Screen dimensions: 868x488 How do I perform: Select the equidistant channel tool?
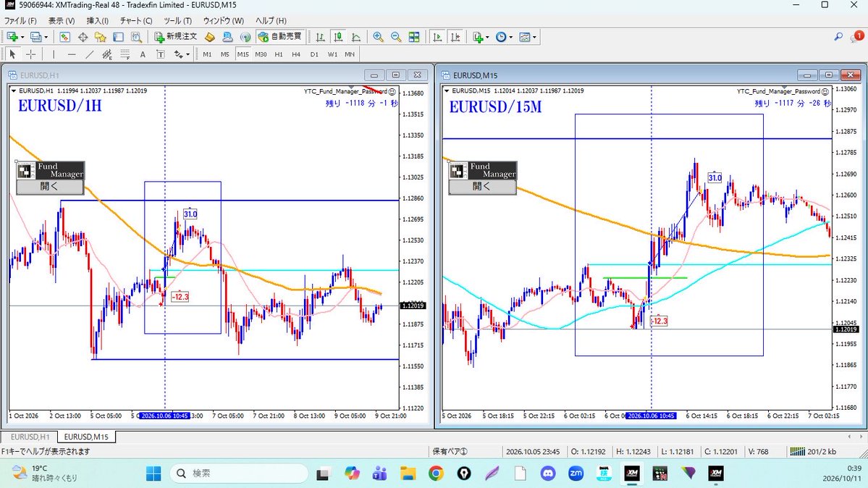107,54
